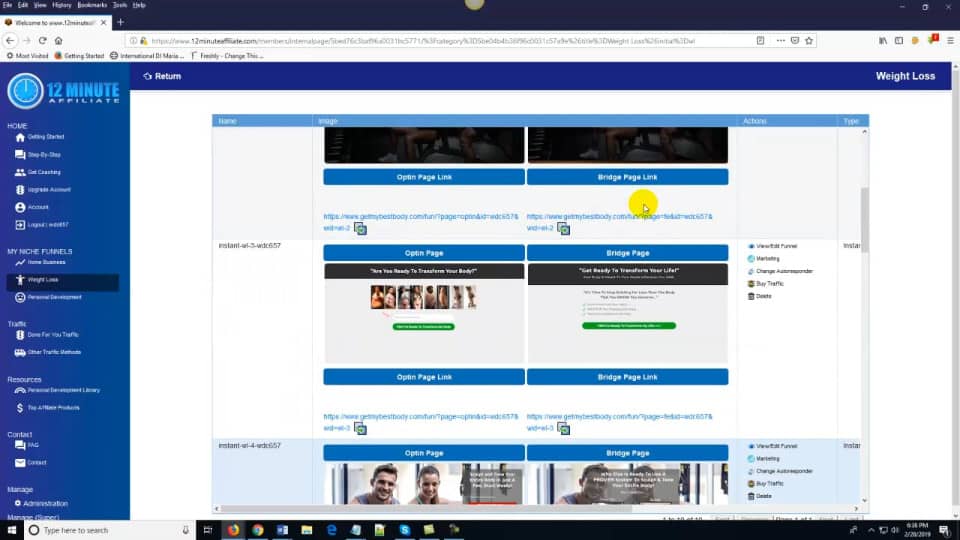Delete the instant-wl-4 funnel
The image size is (960, 540).
click(759, 497)
